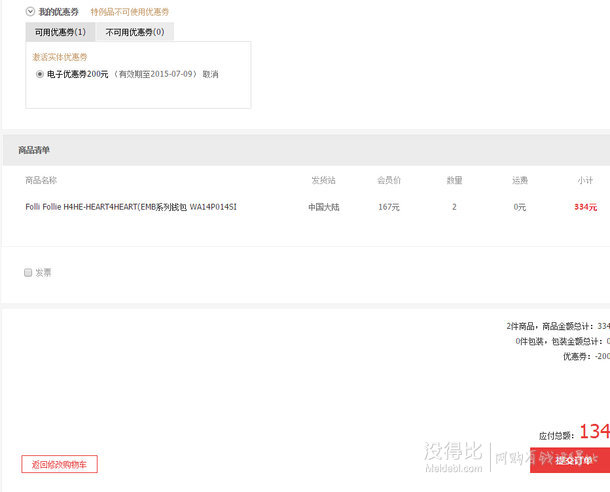Open the 不可用优惠券(0) tab
Image resolution: width=610 pixels, height=492 pixels.
tap(134, 32)
